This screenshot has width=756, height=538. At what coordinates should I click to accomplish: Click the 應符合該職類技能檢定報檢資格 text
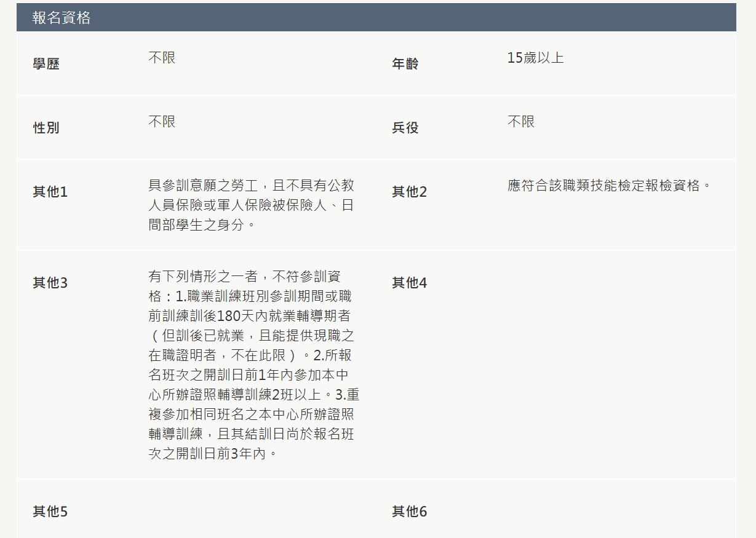609,186
